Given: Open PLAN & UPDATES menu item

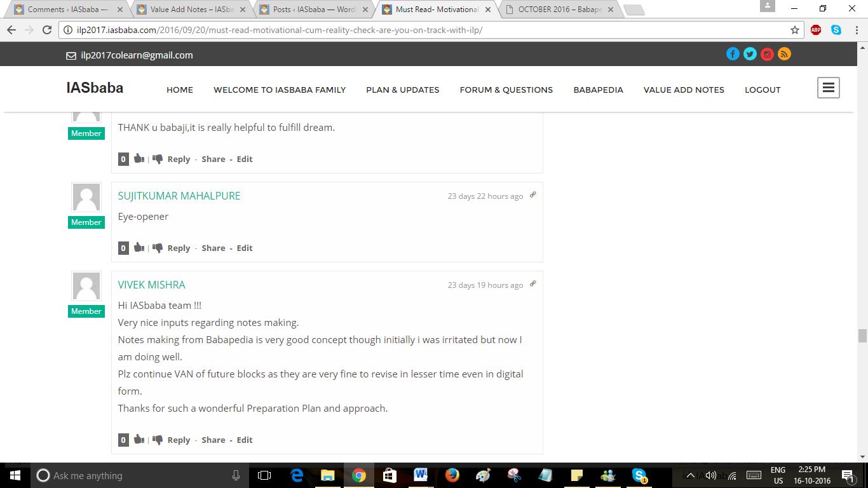Looking at the screenshot, I should pos(403,90).
